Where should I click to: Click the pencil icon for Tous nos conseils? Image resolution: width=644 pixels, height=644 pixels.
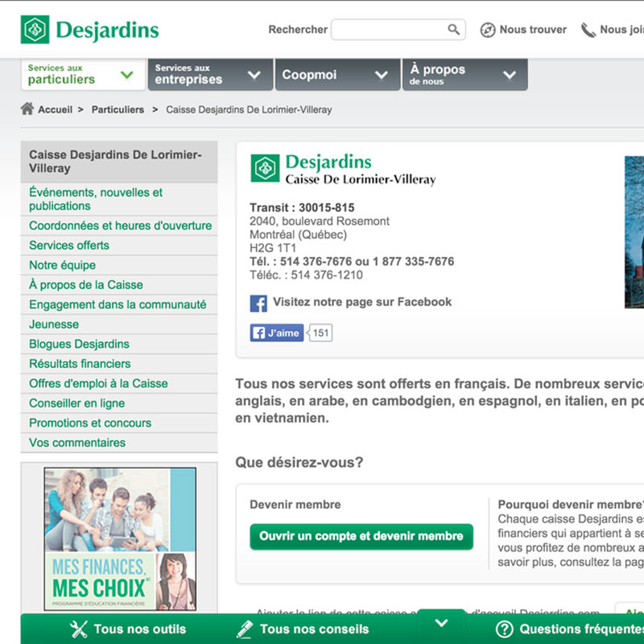[x=245, y=629]
